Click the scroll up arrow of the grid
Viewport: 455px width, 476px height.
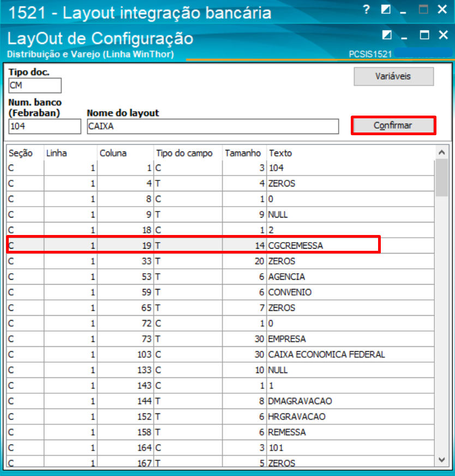[442, 152]
